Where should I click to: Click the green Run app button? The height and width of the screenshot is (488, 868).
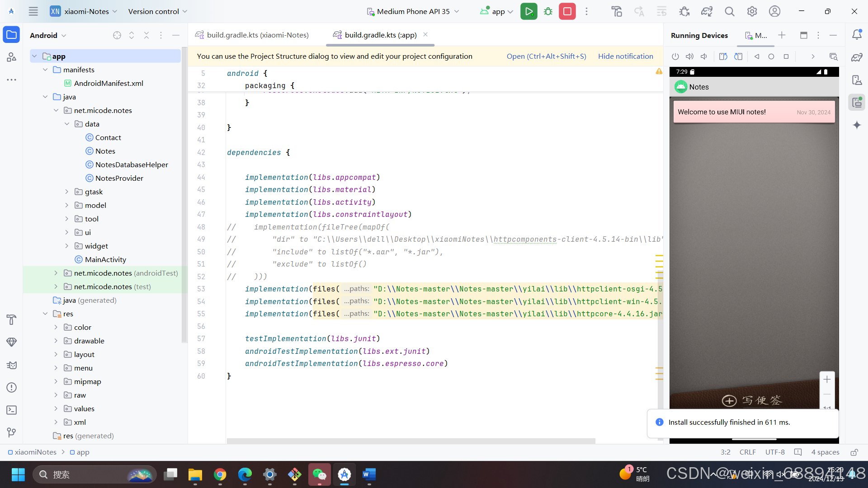click(528, 11)
